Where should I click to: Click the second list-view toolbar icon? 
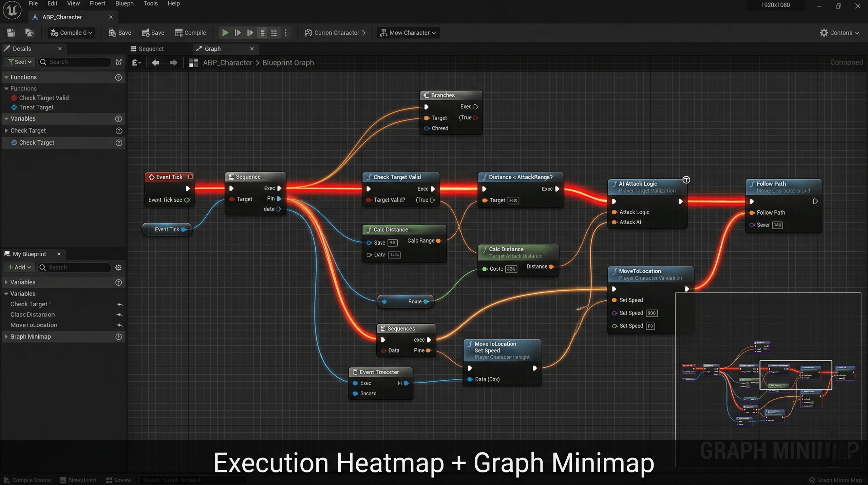pos(274,33)
